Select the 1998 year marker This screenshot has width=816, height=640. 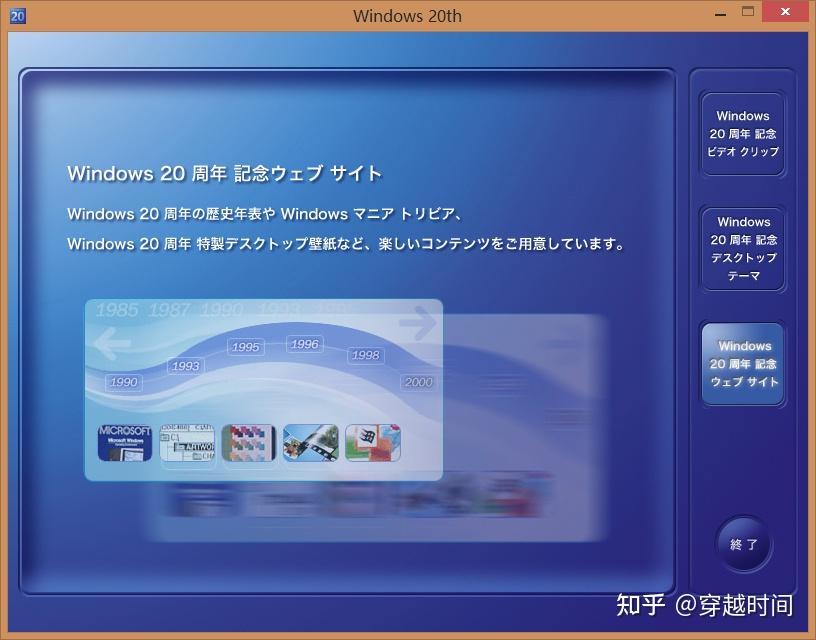click(367, 355)
